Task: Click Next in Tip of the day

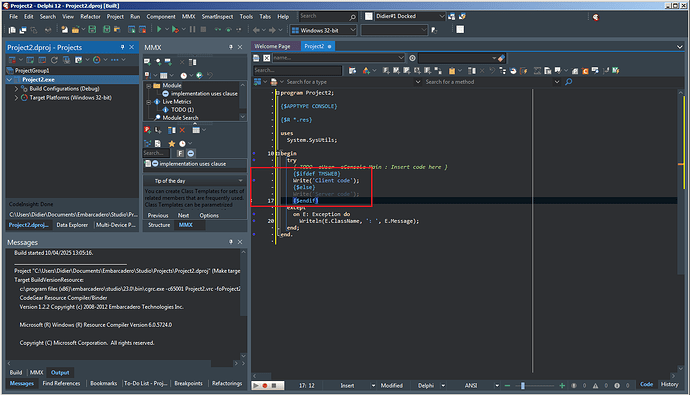Action: [183, 215]
